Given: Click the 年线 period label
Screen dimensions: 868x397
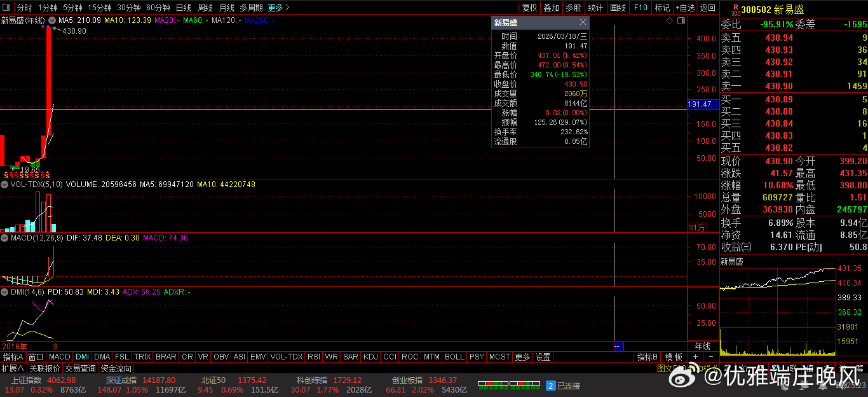Looking at the screenshot, I should [702, 346].
